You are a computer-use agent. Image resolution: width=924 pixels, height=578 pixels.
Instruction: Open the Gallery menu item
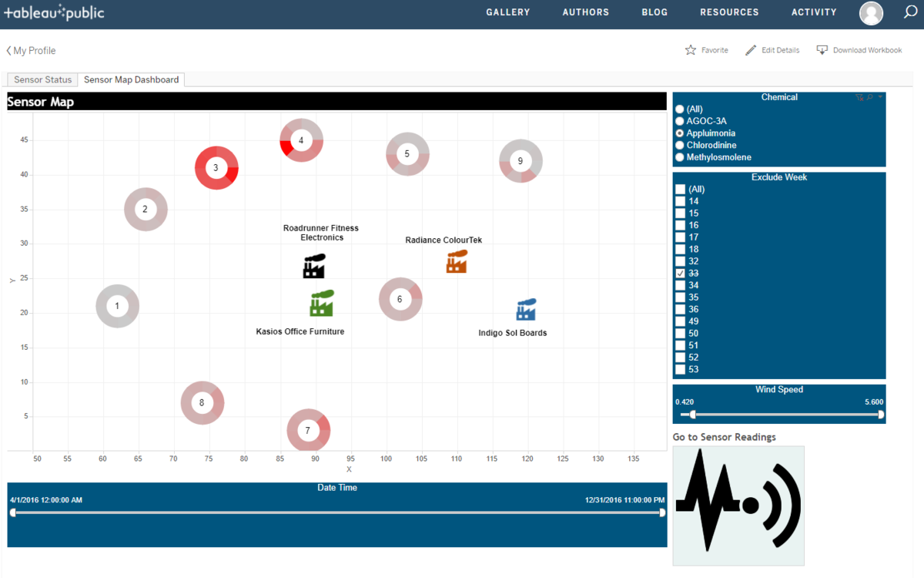click(507, 12)
